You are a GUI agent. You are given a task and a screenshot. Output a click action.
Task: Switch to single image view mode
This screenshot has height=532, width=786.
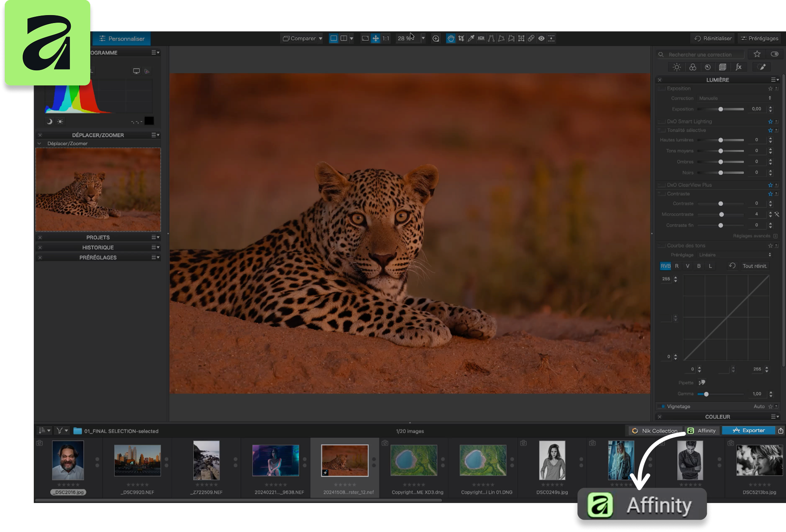point(334,39)
